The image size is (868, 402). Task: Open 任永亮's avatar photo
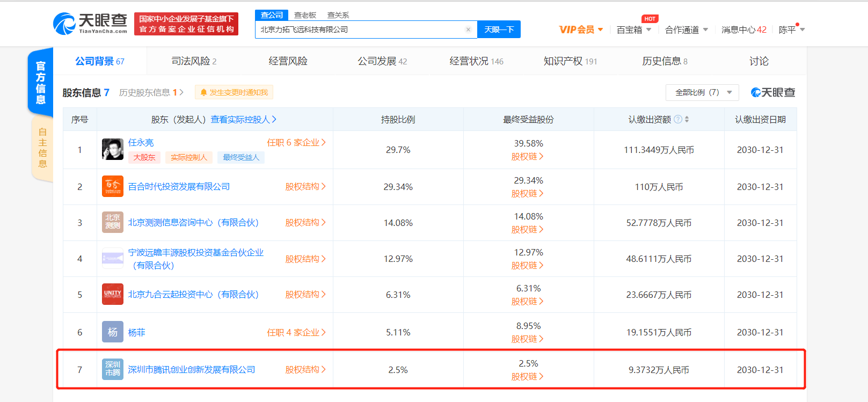(113, 149)
